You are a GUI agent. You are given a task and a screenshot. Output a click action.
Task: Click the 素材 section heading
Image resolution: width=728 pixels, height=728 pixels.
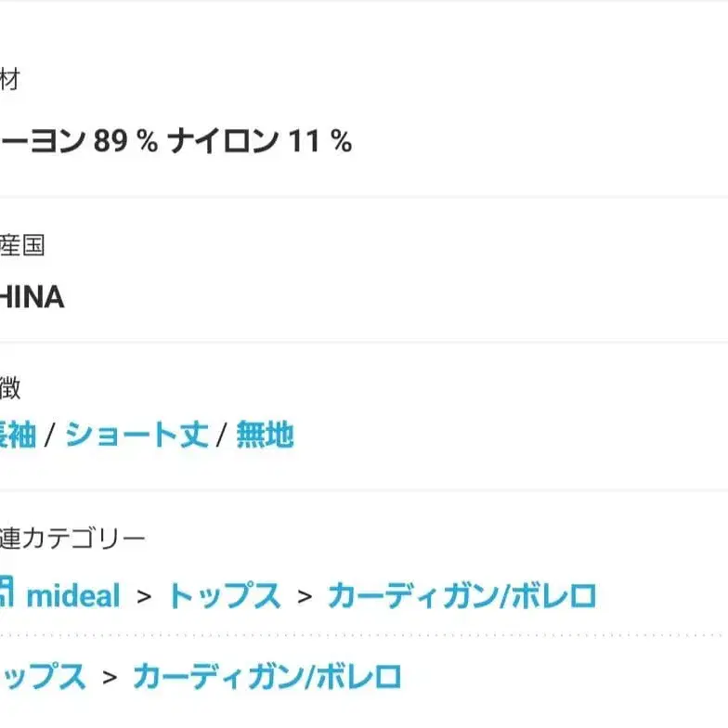pos(9,80)
